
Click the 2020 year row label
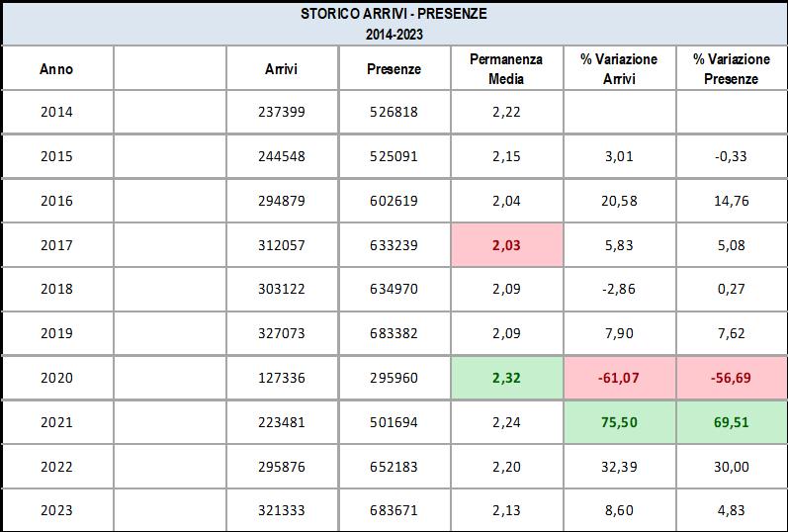click(56, 378)
